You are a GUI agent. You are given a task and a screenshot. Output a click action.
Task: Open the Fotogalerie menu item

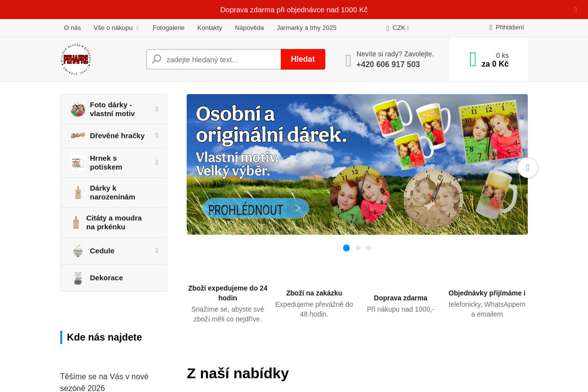click(169, 28)
